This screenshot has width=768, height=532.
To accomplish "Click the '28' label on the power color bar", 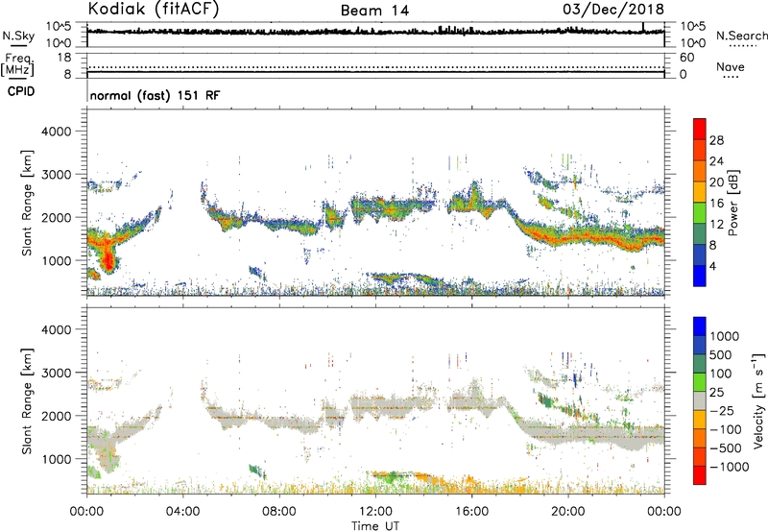I will 716,140.
